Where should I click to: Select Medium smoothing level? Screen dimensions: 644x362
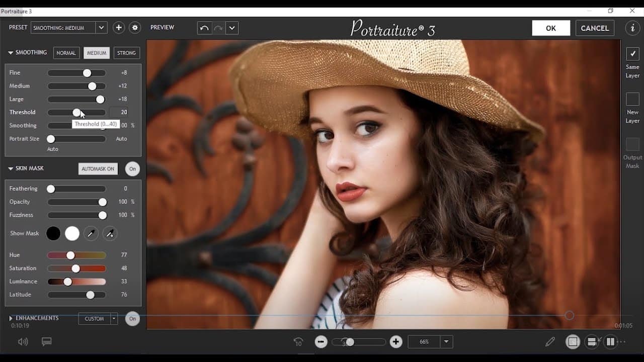click(x=96, y=53)
